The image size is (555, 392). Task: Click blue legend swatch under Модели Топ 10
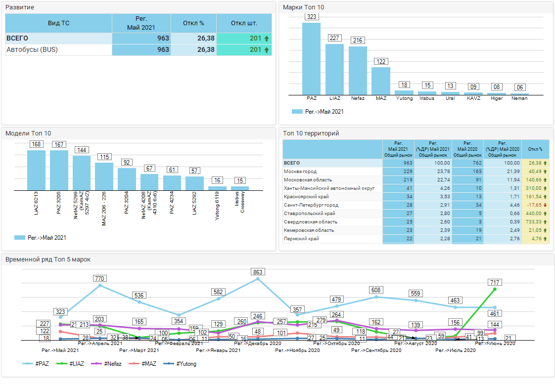click(20, 238)
